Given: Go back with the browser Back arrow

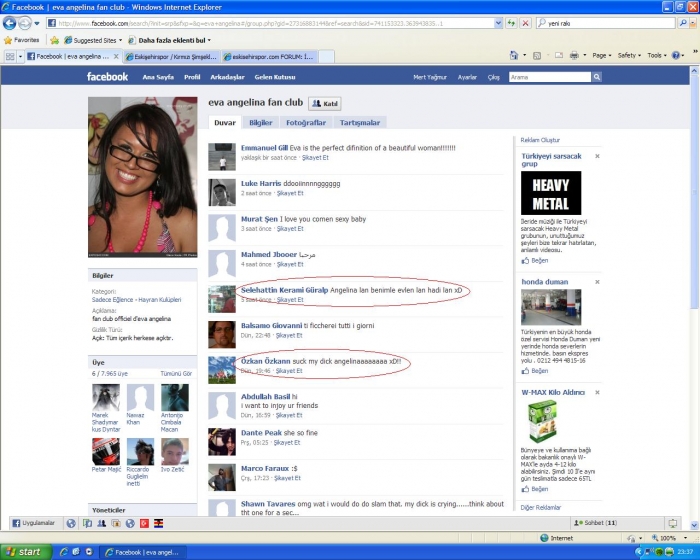Looking at the screenshot, I should (x=9, y=23).
